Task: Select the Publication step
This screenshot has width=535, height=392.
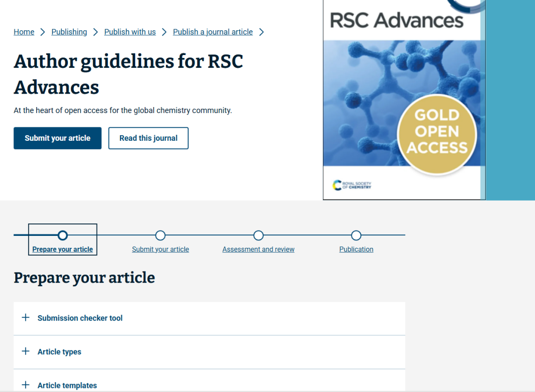Action: [356, 249]
